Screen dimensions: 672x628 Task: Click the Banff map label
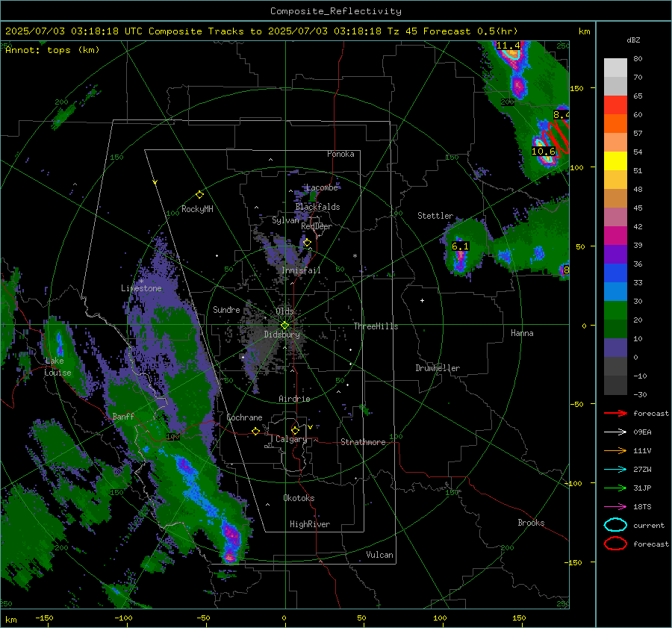click(x=123, y=416)
